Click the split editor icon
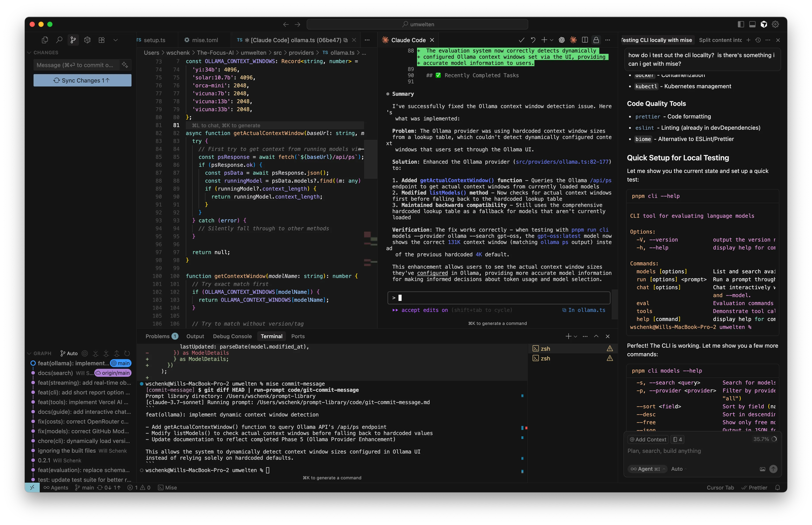The height and width of the screenshot is (525, 812). click(585, 40)
